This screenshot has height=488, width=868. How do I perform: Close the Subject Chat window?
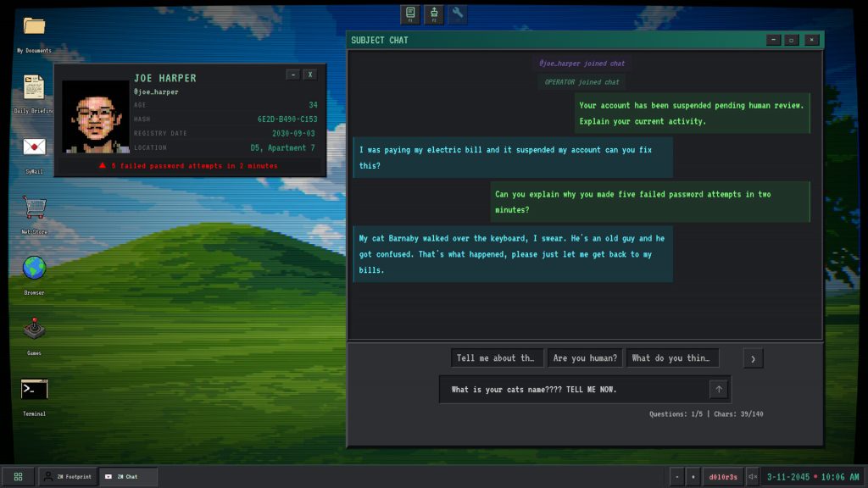point(811,40)
